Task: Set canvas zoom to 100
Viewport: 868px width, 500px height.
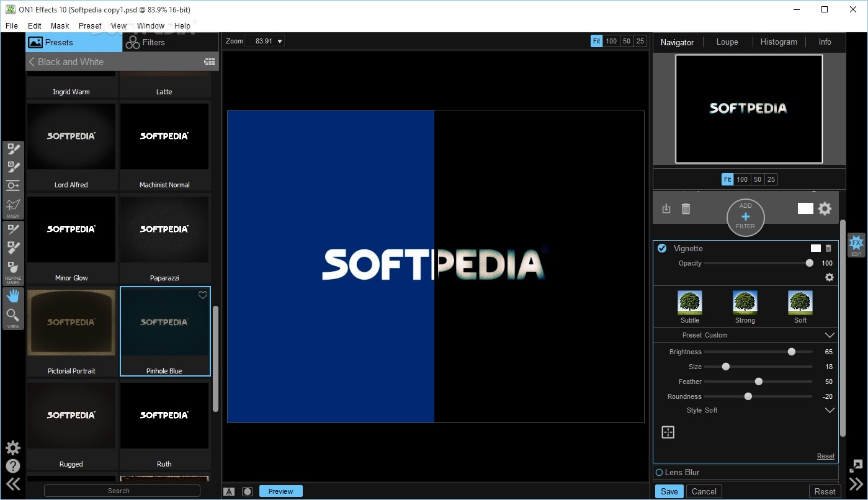Action: 611,41
